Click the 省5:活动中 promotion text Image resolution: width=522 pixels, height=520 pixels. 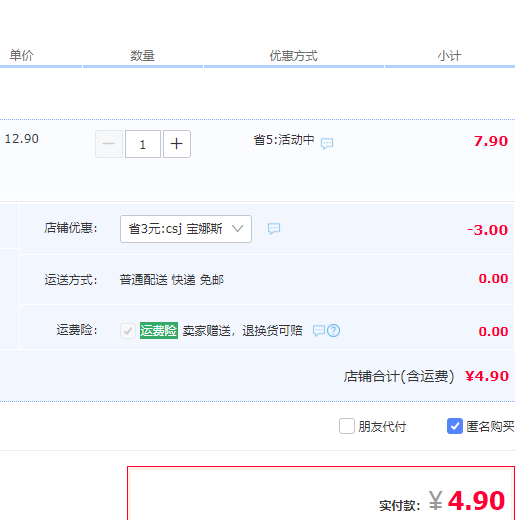[284, 140]
